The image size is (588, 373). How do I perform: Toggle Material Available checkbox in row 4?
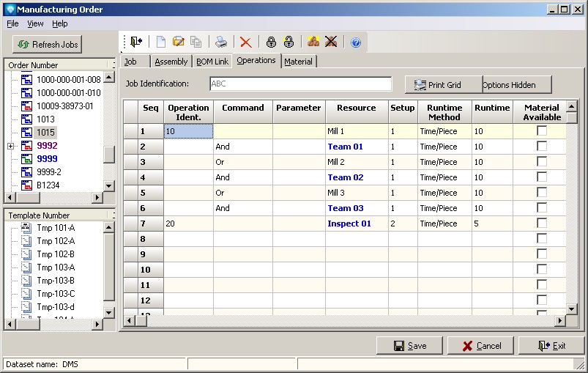tap(542, 177)
